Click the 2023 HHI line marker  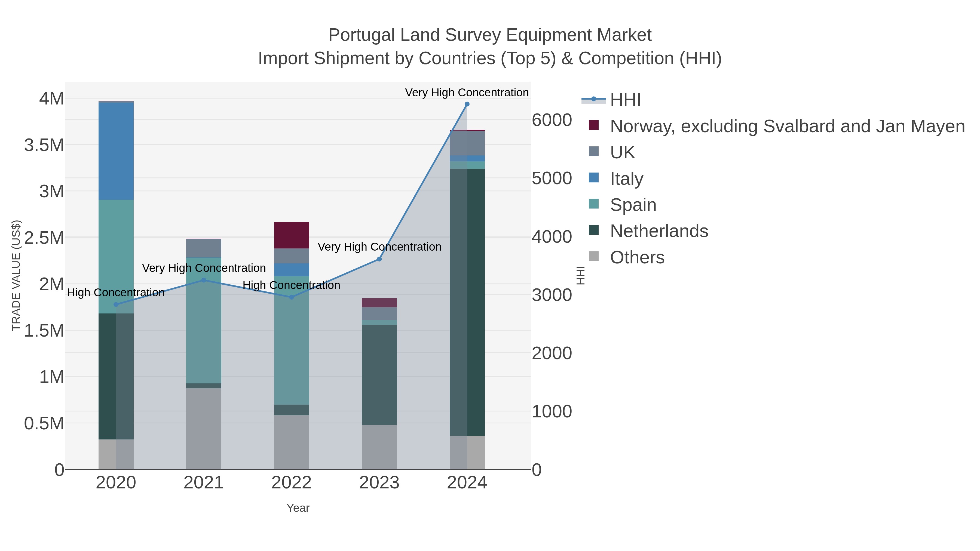pos(379,259)
